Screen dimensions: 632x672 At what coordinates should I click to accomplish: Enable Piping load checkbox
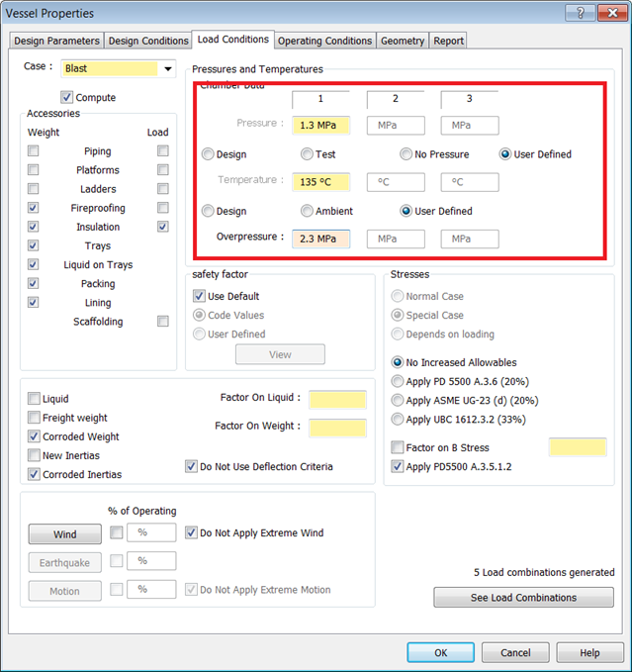point(163,150)
